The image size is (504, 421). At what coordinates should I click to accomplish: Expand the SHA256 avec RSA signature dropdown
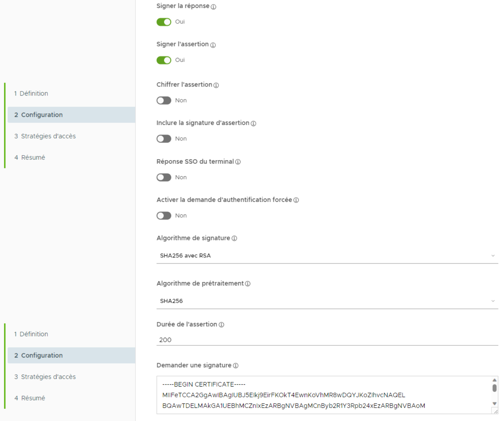tap(327, 256)
